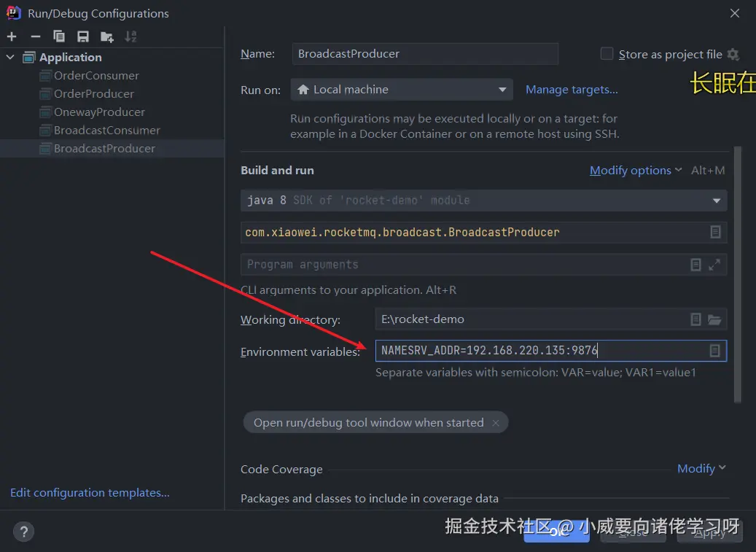The image size is (756, 552).
Task: Click into the Name field
Action: (425, 53)
